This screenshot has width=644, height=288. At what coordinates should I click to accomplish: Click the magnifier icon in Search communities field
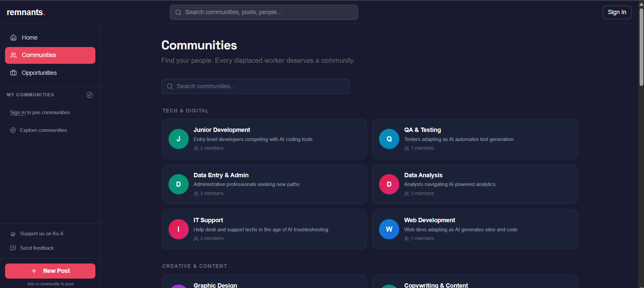click(170, 86)
